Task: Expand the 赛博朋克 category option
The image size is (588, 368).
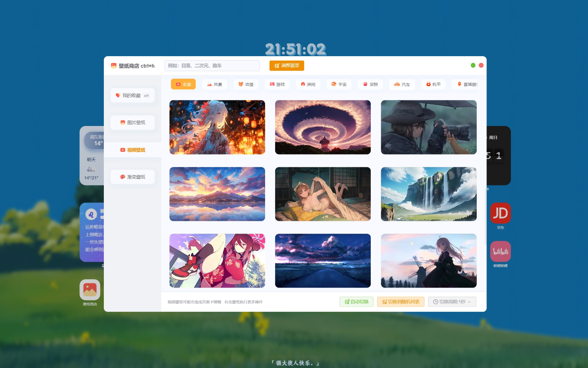Action: click(x=466, y=84)
